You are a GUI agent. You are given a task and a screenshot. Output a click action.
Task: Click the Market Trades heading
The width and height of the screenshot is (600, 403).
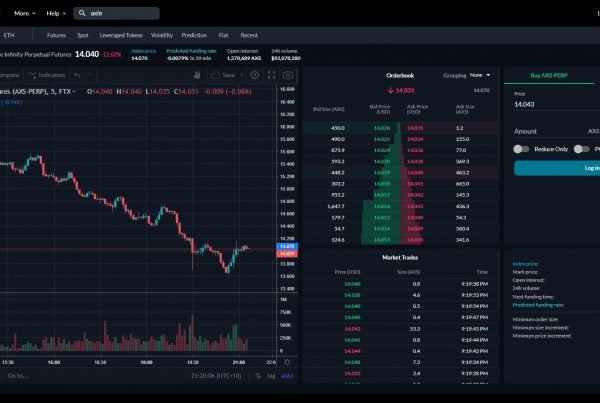(x=400, y=258)
